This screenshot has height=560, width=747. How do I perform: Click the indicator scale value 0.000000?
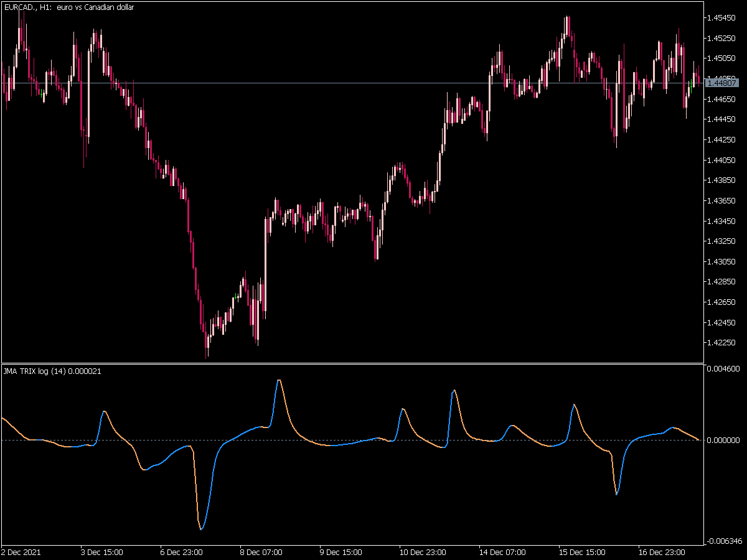point(724,440)
